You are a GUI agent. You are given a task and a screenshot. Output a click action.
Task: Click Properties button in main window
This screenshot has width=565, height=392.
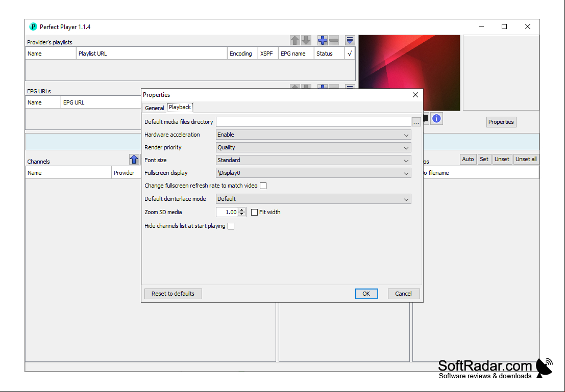501,122
